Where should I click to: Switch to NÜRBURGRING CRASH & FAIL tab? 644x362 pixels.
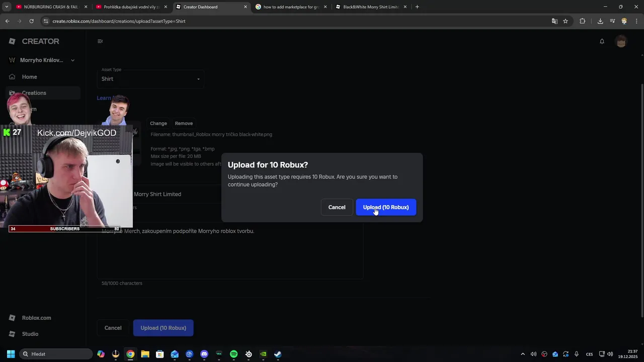point(51,7)
